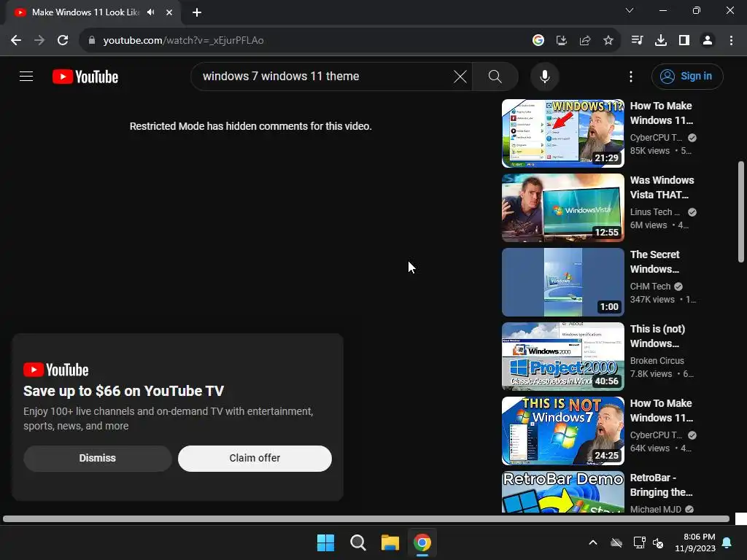Open tab search chevron
Screen dimensions: 747x560
(630, 10)
